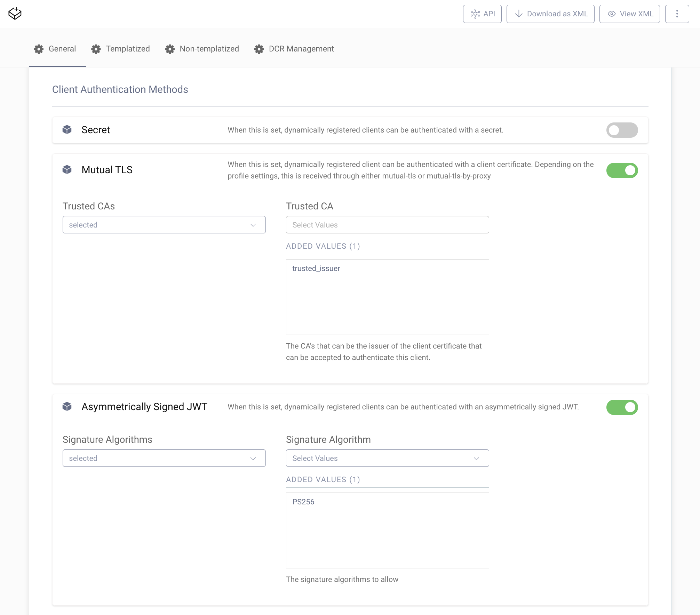Open the Signature Algorithms selected dropdown
700x615 pixels.
pos(164,458)
